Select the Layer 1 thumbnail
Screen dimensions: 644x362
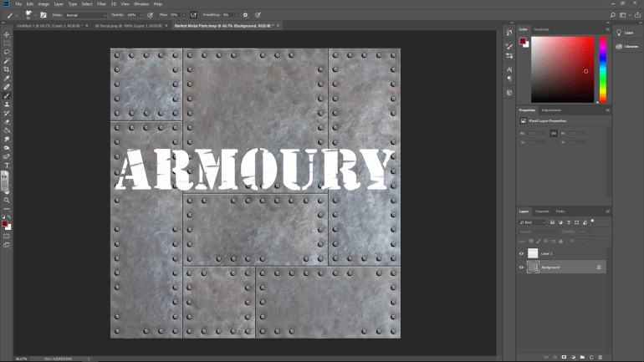(x=533, y=252)
